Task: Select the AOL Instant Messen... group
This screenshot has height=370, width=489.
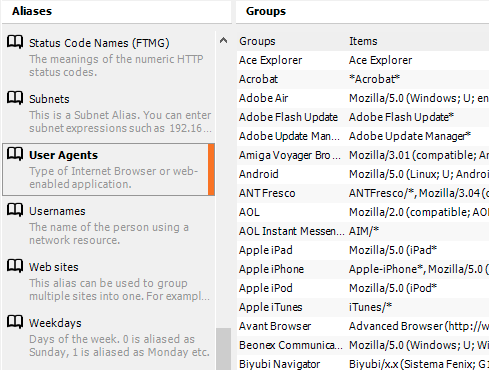Action: (292, 231)
